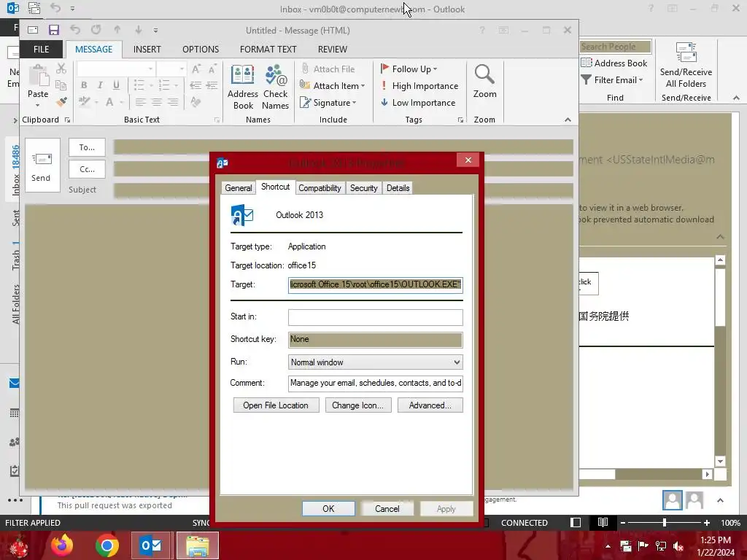Collapse the message ribbon arrow
Screen dimensions: 747x560
568,120
